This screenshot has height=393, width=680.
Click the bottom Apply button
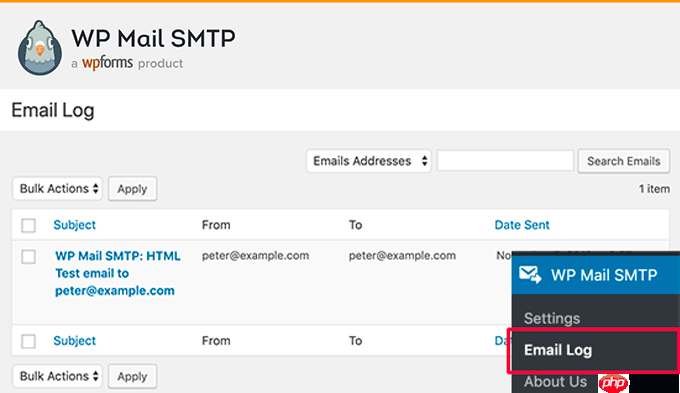pos(132,377)
